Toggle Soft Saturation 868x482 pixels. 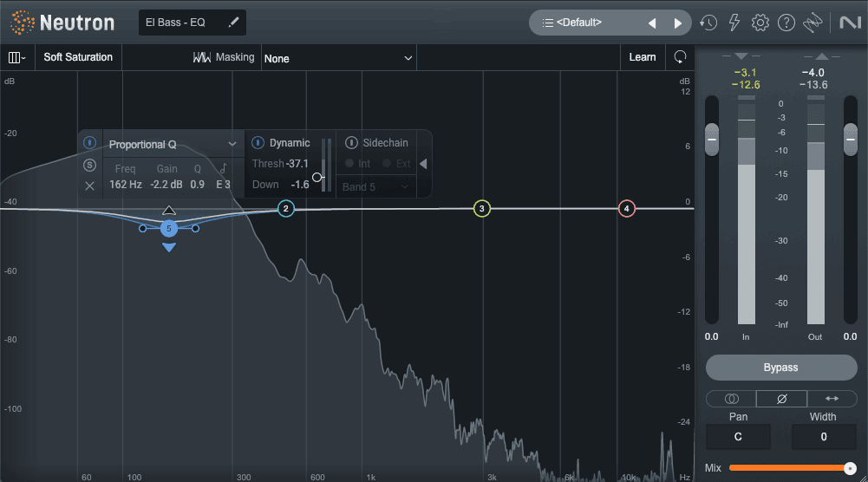(x=78, y=57)
